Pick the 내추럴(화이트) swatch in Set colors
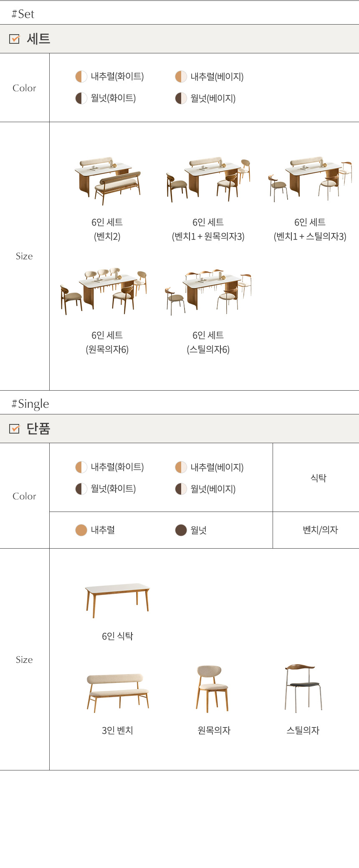The image size is (359, 868). pyautogui.click(x=81, y=77)
